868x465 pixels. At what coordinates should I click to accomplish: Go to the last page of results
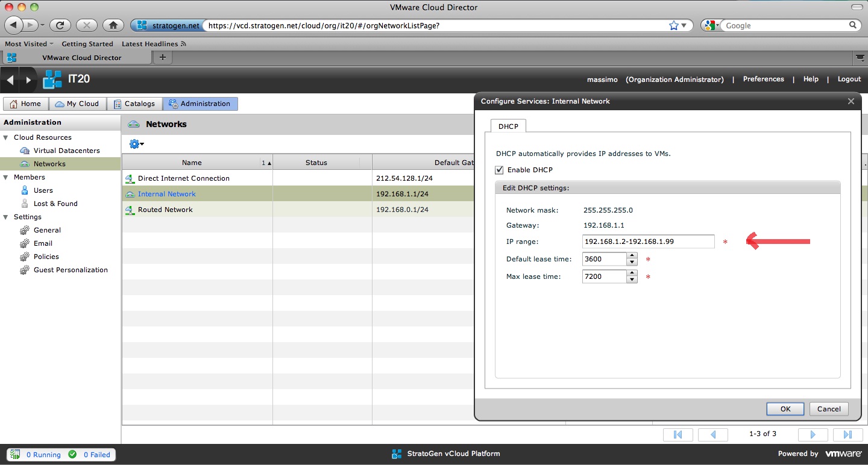click(847, 434)
